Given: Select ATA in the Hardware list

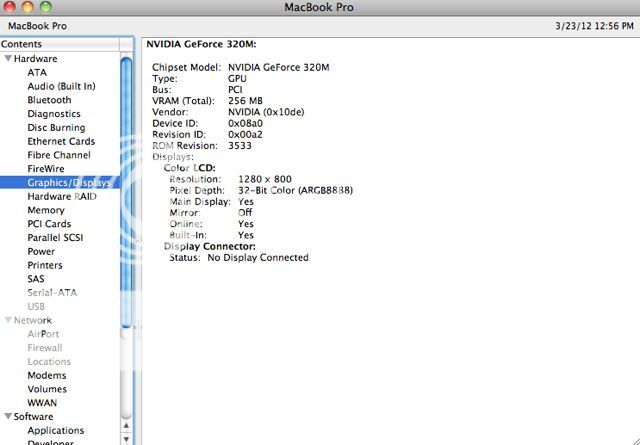Looking at the screenshot, I should point(37,73).
